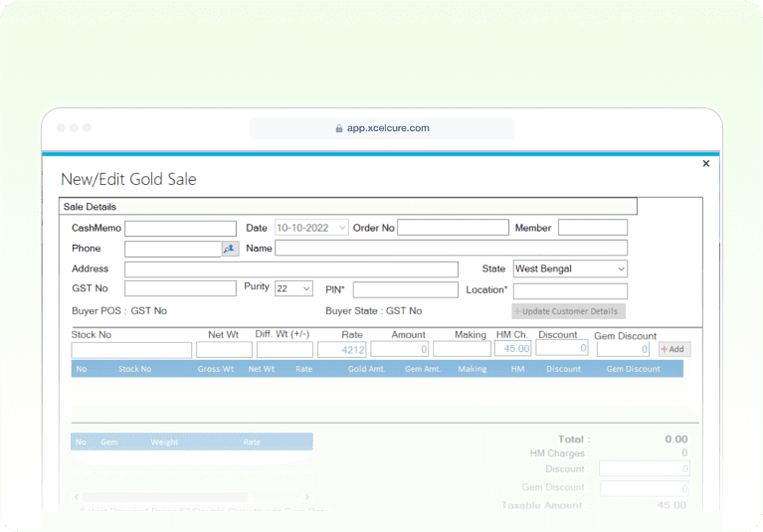Click the Gross Wt column header
The image size is (763, 532).
coord(216,369)
